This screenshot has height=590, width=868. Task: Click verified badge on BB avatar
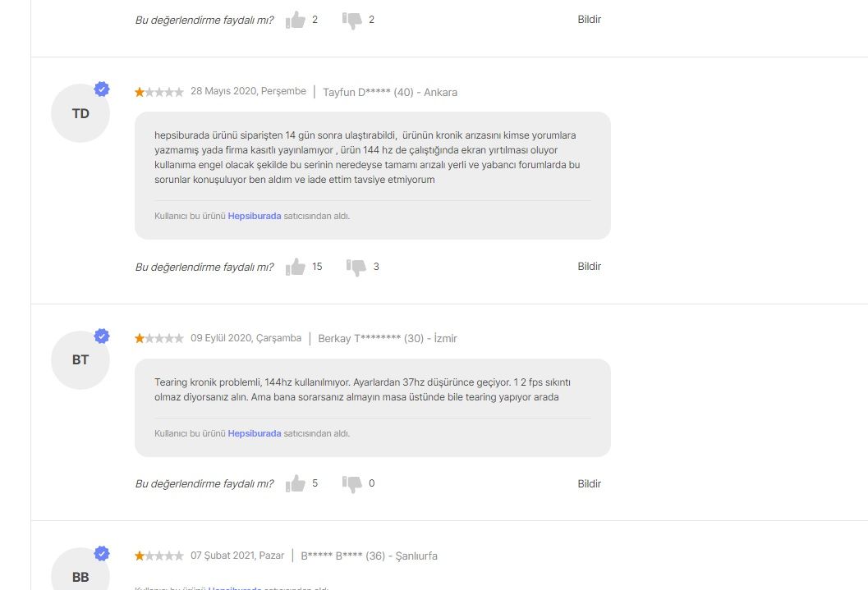pyautogui.click(x=101, y=554)
